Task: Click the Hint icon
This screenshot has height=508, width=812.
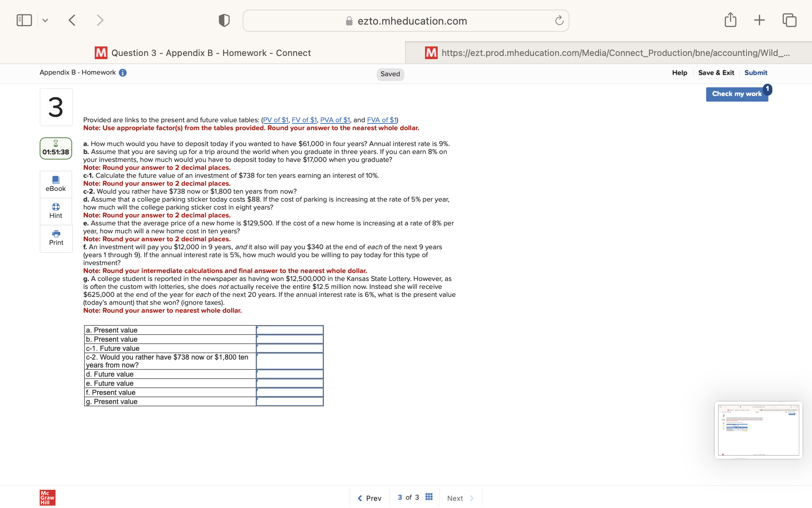Action: 56,211
